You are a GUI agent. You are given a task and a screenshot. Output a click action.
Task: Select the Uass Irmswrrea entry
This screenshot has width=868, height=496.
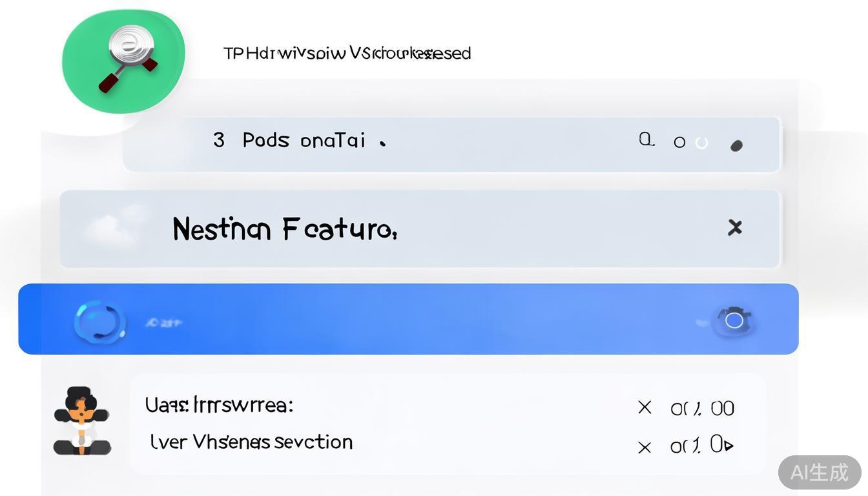pos(219,406)
